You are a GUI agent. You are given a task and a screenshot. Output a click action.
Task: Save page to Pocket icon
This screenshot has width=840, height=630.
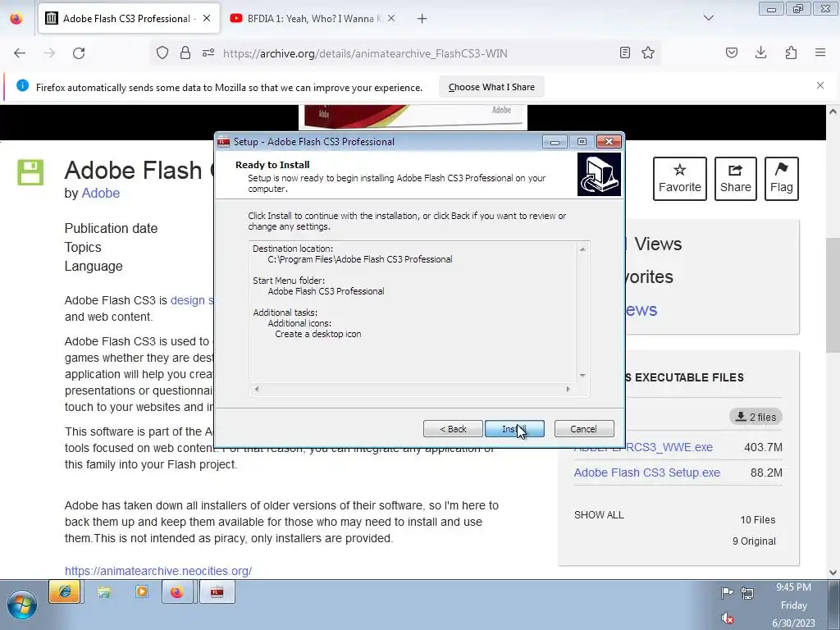click(x=732, y=52)
